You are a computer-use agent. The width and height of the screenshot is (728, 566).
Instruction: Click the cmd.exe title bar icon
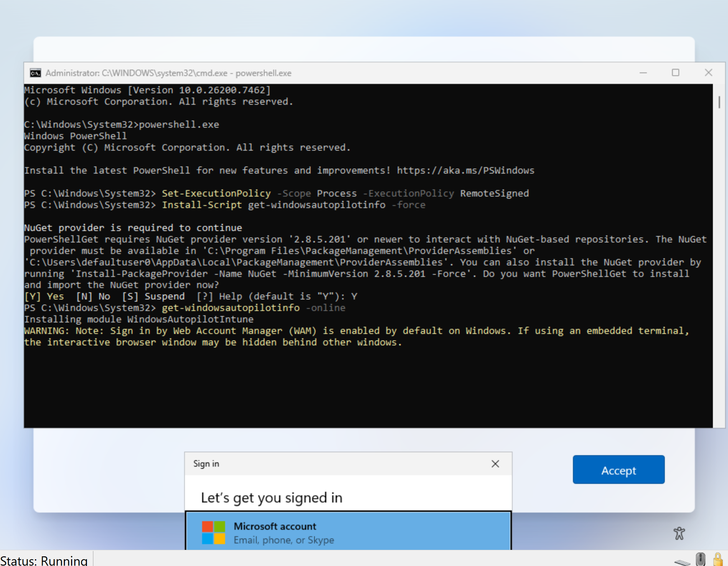coord(35,73)
